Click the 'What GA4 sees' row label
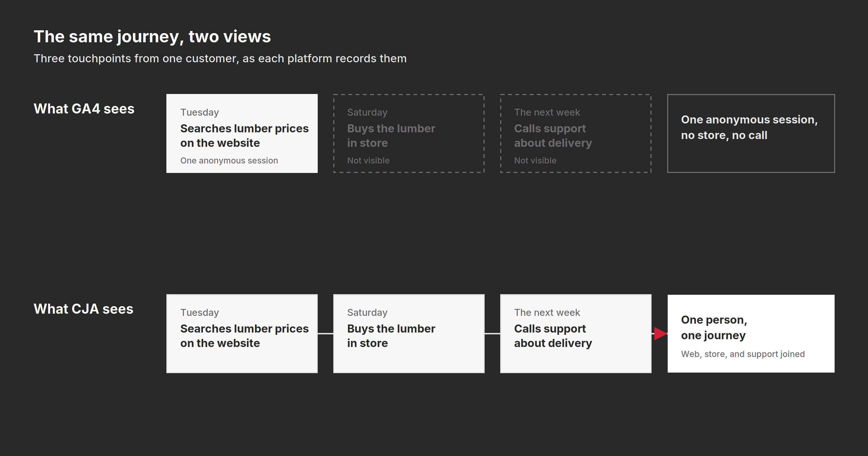 tap(84, 109)
